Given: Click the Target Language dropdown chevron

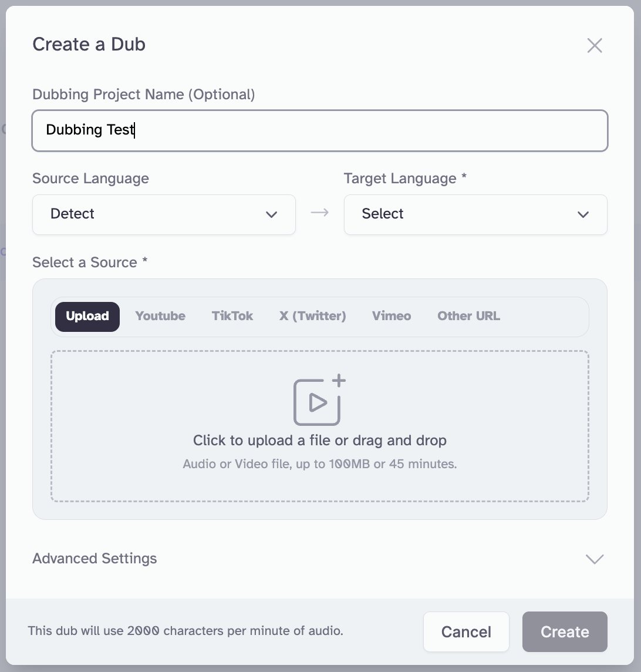Looking at the screenshot, I should click(583, 214).
